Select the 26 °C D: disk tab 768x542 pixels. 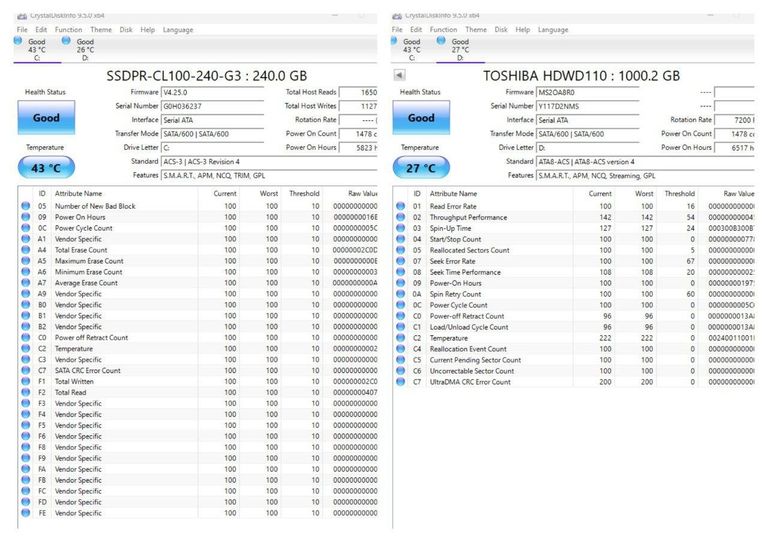pos(85,49)
